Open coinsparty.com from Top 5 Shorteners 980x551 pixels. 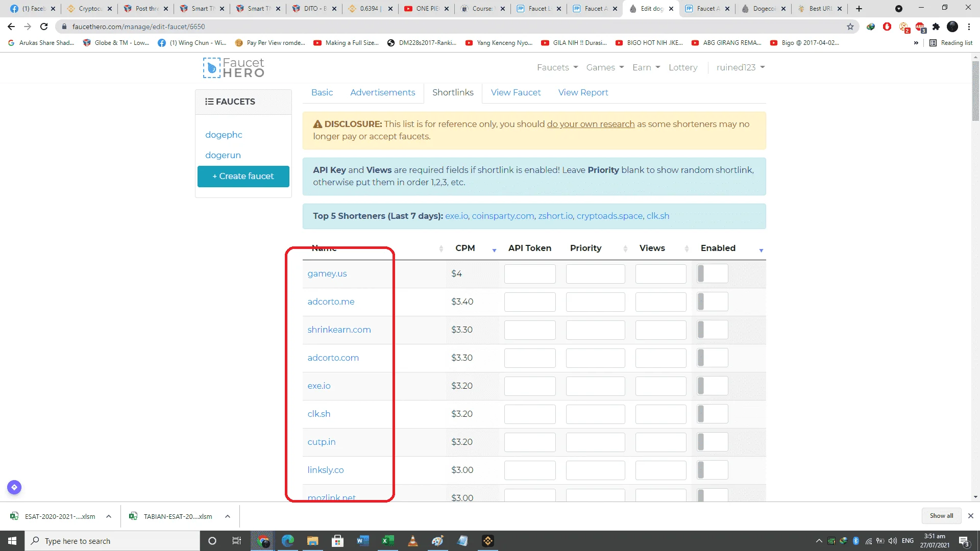click(x=503, y=216)
